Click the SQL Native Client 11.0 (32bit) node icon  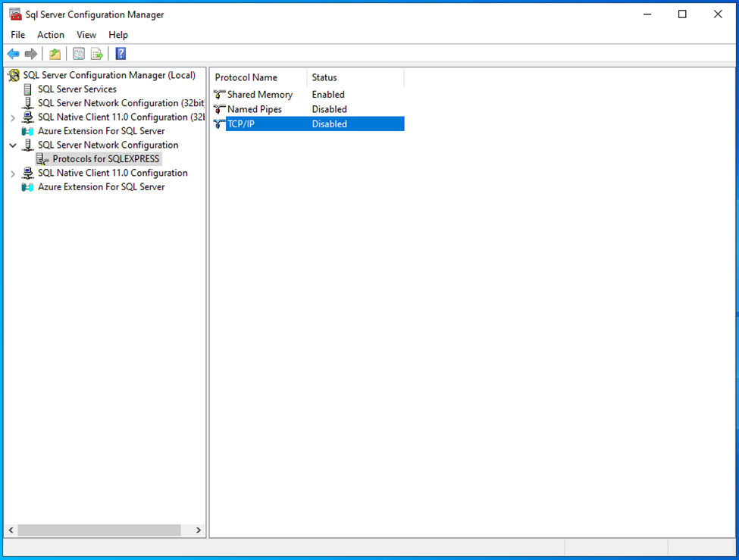[x=28, y=117]
